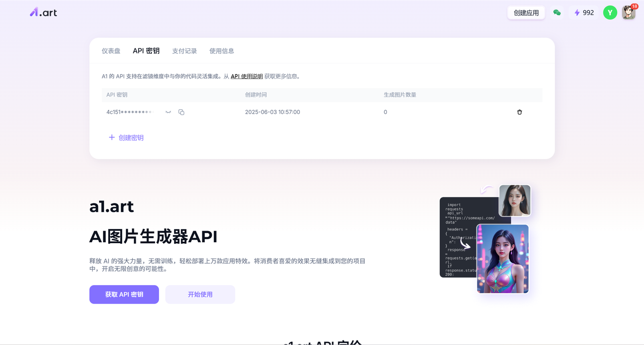
Task: Click the plus icon beside 创建密钥
Action: pyautogui.click(x=112, y=137)
